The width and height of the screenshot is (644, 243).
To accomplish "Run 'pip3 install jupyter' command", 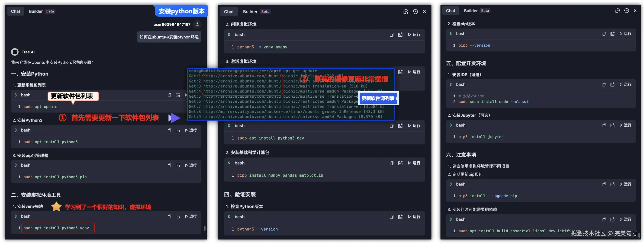I will click(625, 125).
